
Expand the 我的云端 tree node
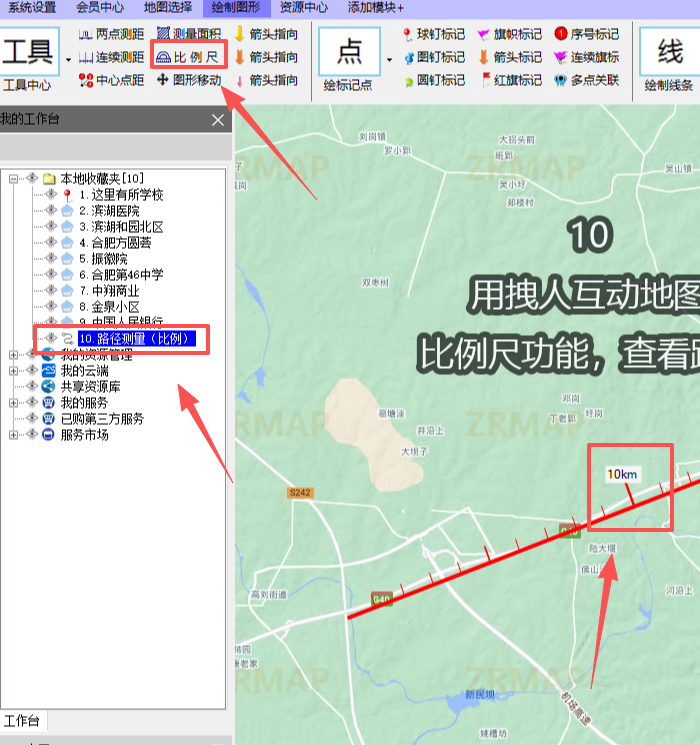pos(14,371)
